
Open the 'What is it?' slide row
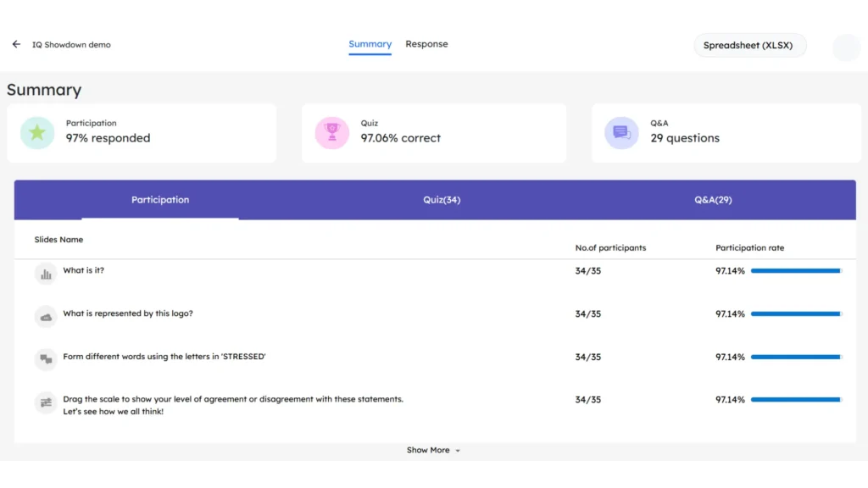coord(84,271)
